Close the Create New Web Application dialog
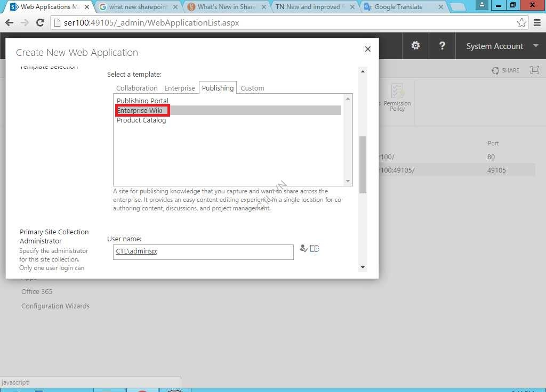The height and width of the screenshot is (392, 546). point(367,49)
